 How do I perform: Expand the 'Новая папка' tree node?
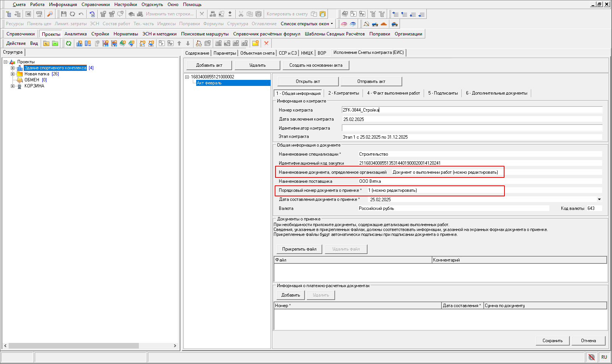point(12,74)
